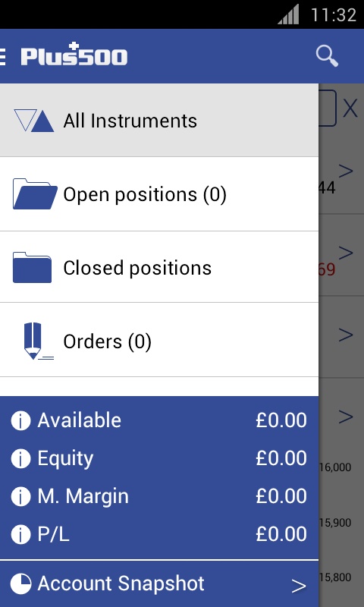The image size is (364, 607).
Task: Open search with the magnifier icon
Action: pyautogui.click(x=327, y=56)
